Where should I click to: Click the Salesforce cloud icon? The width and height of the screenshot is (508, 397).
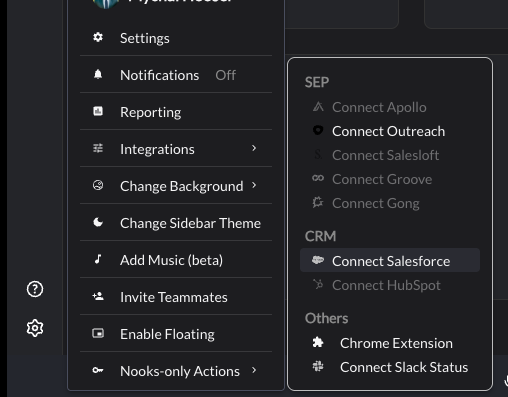point(318,260)
